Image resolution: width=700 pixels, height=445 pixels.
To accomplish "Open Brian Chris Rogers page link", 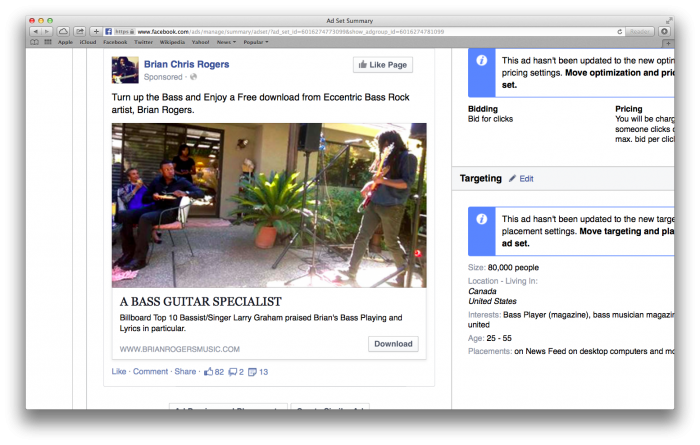I will [x=186, y=64].
